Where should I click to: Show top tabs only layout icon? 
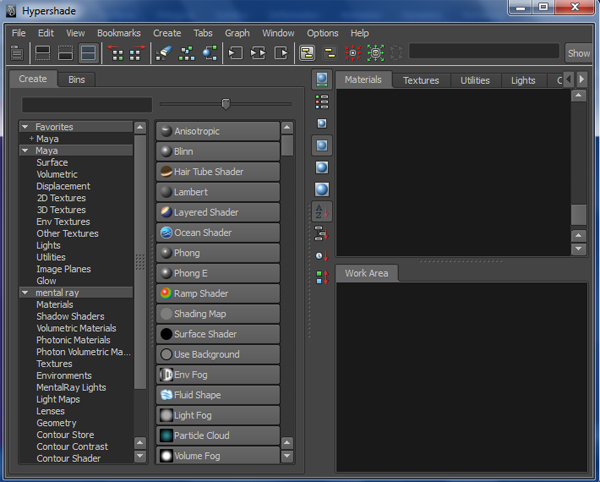tap(42, 53)
